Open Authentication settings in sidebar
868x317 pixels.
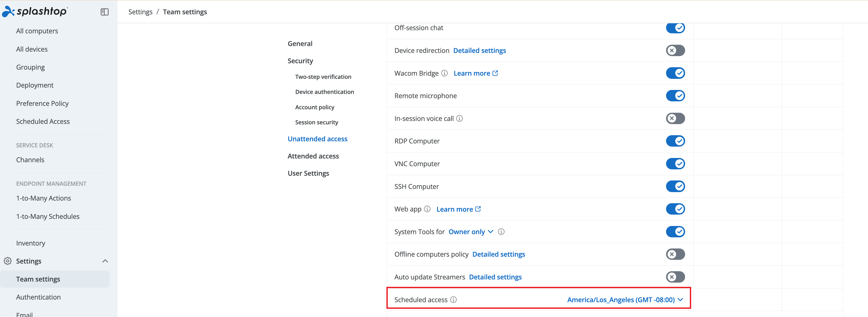38,297
